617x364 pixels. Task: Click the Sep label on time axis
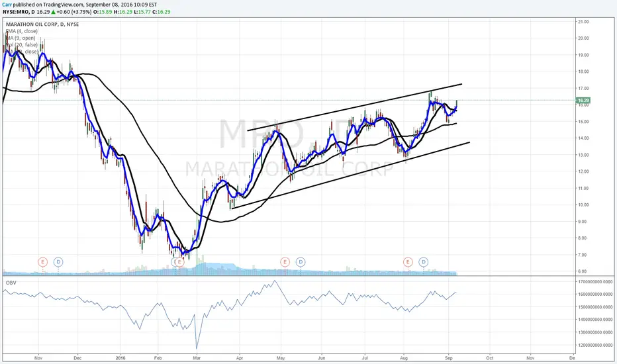449,358
